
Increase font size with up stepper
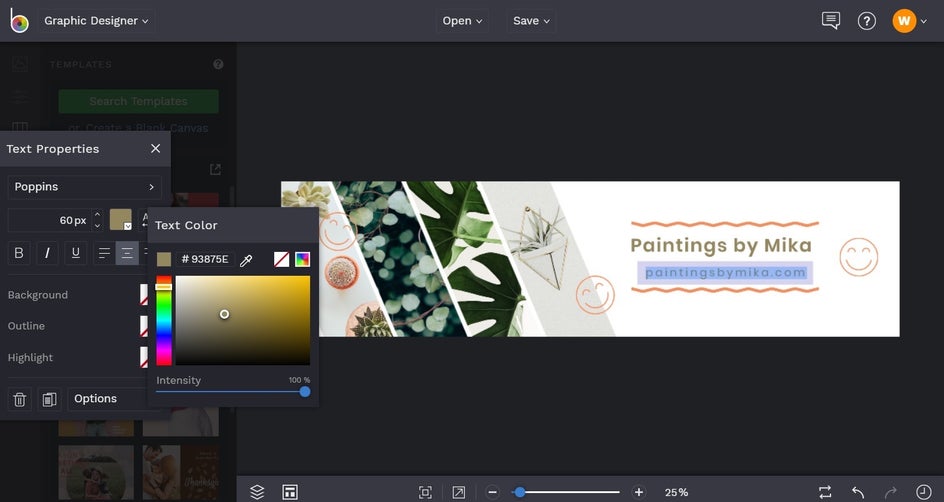97,214
